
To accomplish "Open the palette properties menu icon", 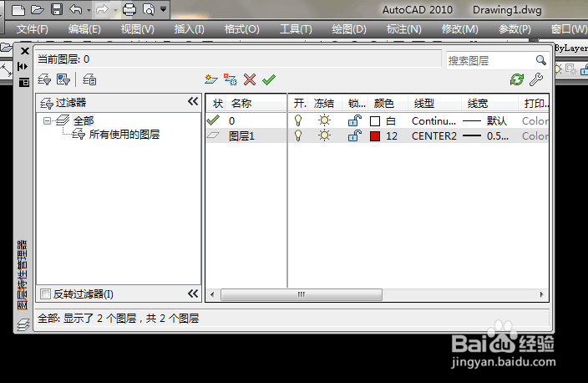I will pyautogui.click(x=24, y=82).
